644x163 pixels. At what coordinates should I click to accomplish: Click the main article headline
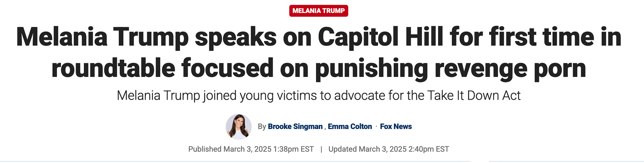[x=318, y=52]
